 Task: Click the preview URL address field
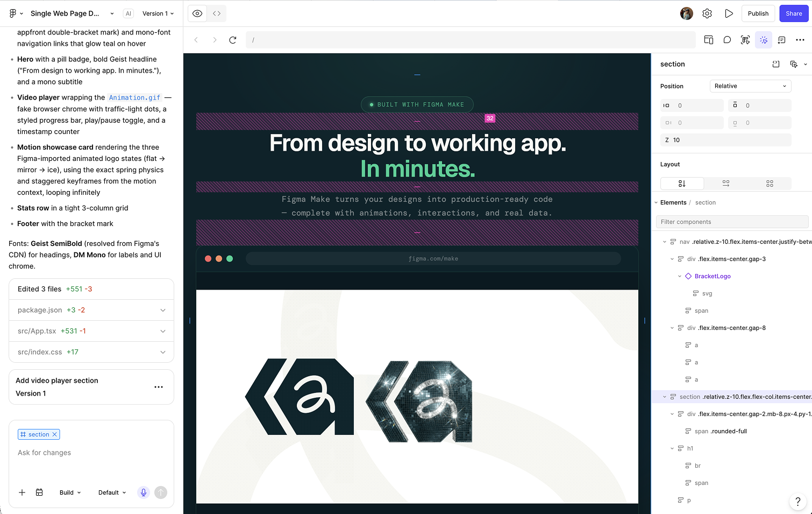471,40
